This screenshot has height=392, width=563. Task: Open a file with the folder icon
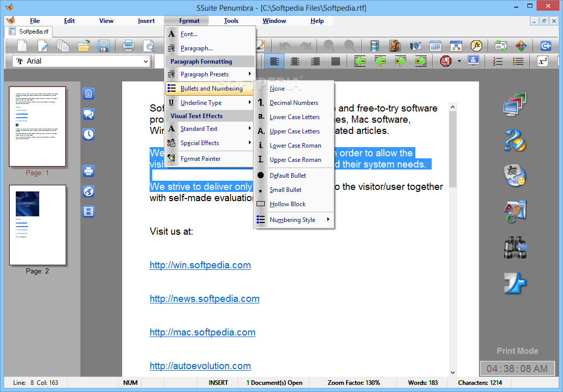coord(83,46)
